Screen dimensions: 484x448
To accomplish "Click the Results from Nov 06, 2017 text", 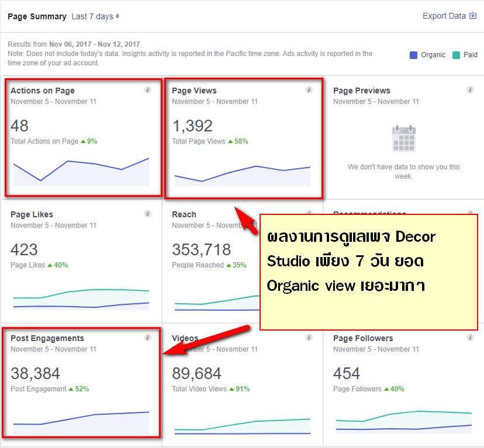I will point(74,44).
